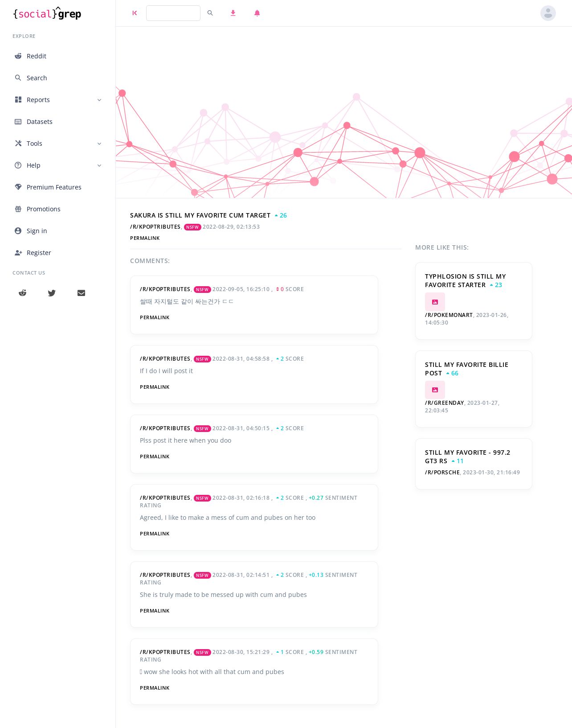Open subreddit link on the 15:21:29 comment

[165, 652]
